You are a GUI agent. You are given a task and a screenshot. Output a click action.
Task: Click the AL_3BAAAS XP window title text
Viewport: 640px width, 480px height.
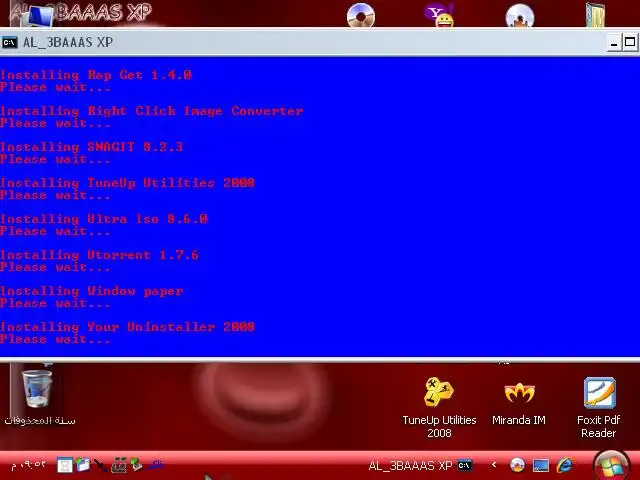(x=68, y=42)
